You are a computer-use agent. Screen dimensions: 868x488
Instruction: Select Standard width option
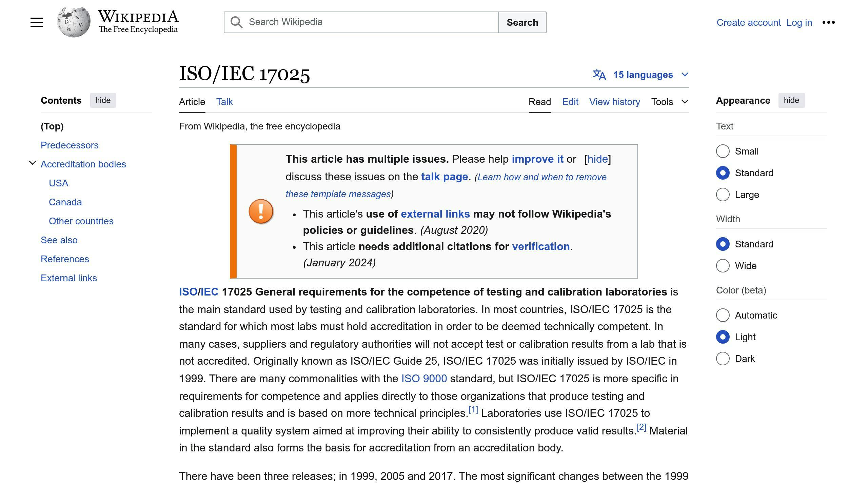[723, 244]
